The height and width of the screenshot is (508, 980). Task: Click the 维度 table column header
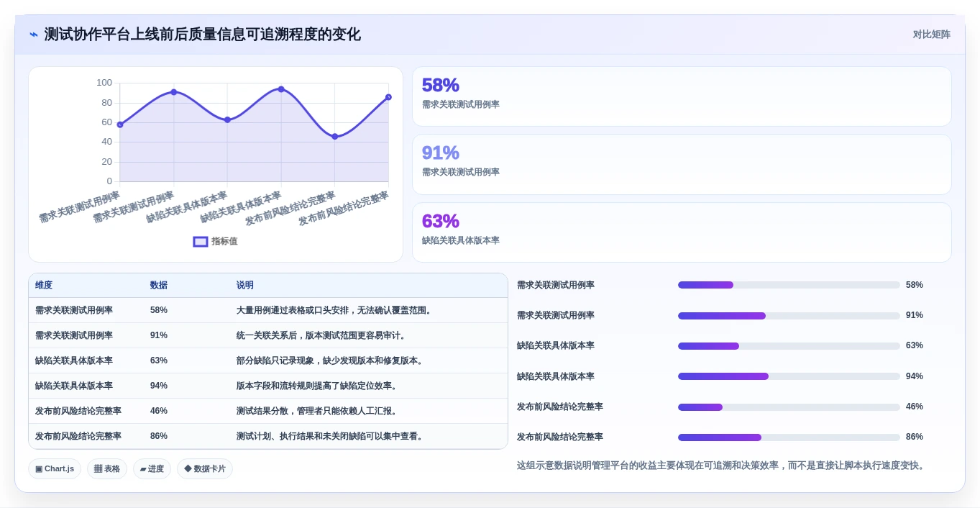[x=44, y=285]
